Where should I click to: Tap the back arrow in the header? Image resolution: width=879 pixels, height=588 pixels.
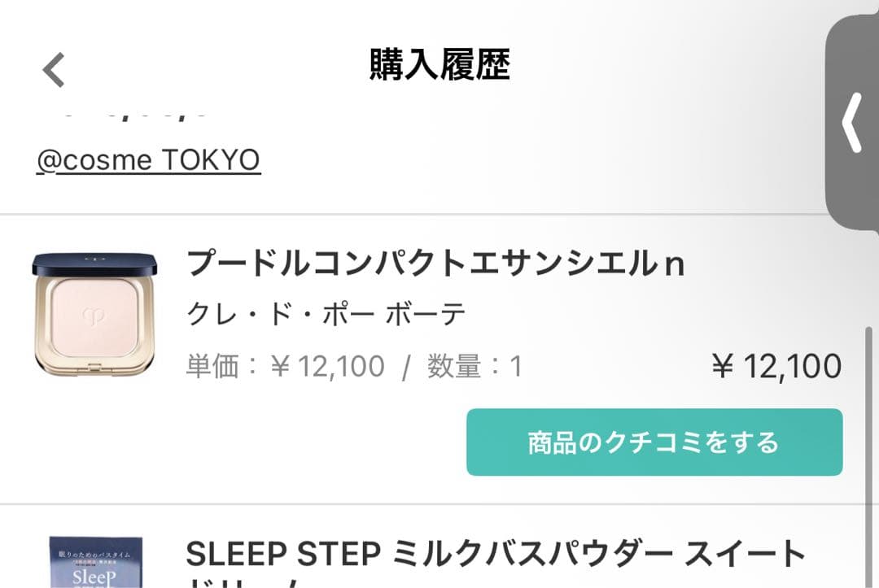[x=54, y=70]
